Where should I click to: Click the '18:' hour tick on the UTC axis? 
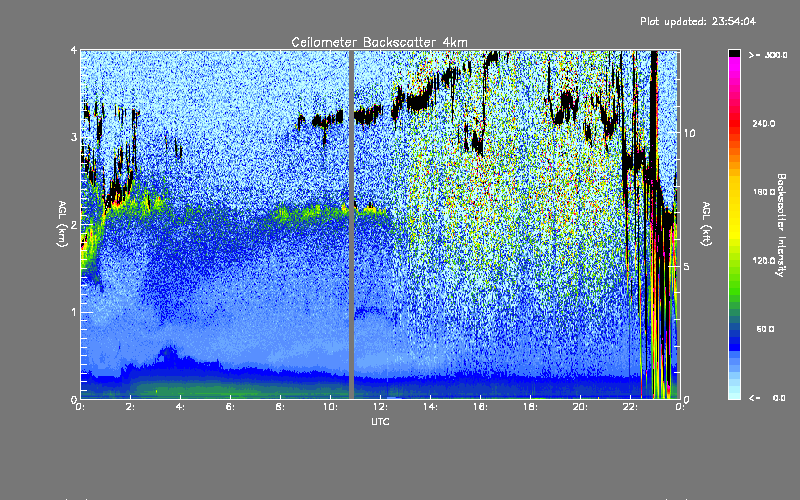click(531, 407)
